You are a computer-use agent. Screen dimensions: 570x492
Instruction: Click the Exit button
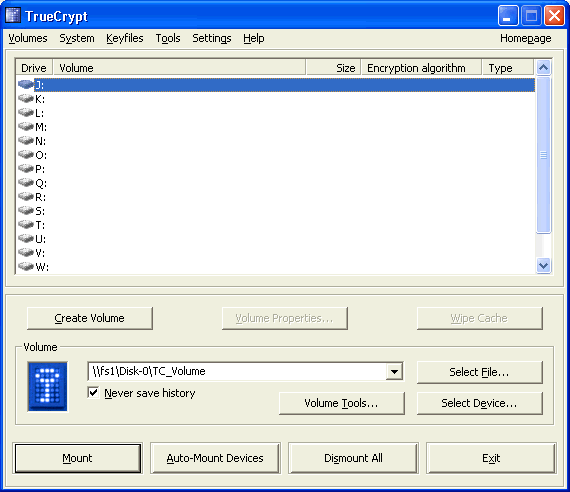(491, 458)
